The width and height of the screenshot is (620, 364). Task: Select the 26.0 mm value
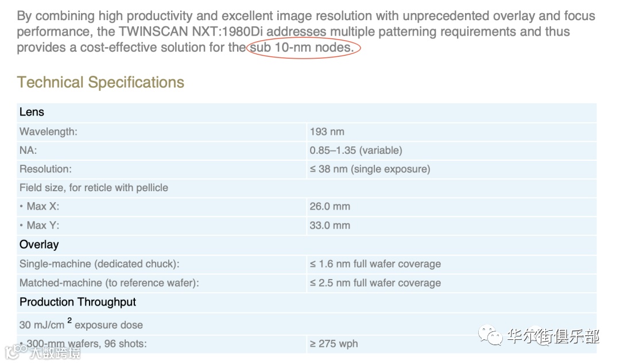[330, 207]
